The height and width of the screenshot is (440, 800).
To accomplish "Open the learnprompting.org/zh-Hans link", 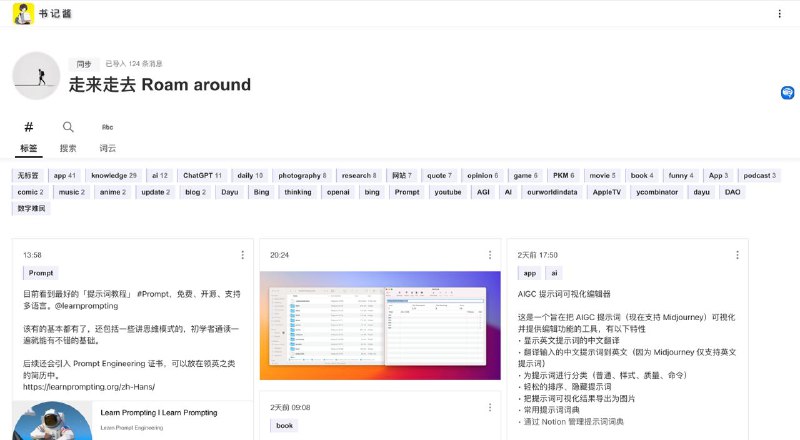I will pyautogui.click(x=89, y=387).
